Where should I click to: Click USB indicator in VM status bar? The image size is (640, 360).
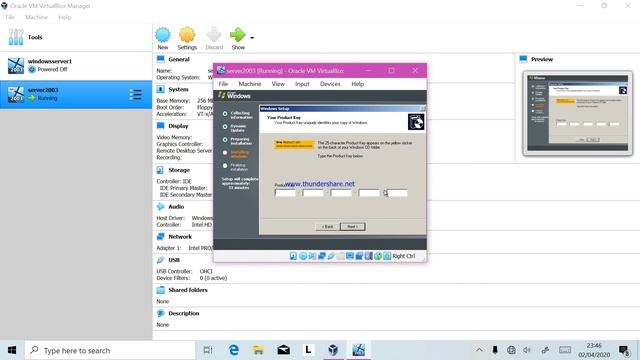pyautogui.click(x=331, y=256)
